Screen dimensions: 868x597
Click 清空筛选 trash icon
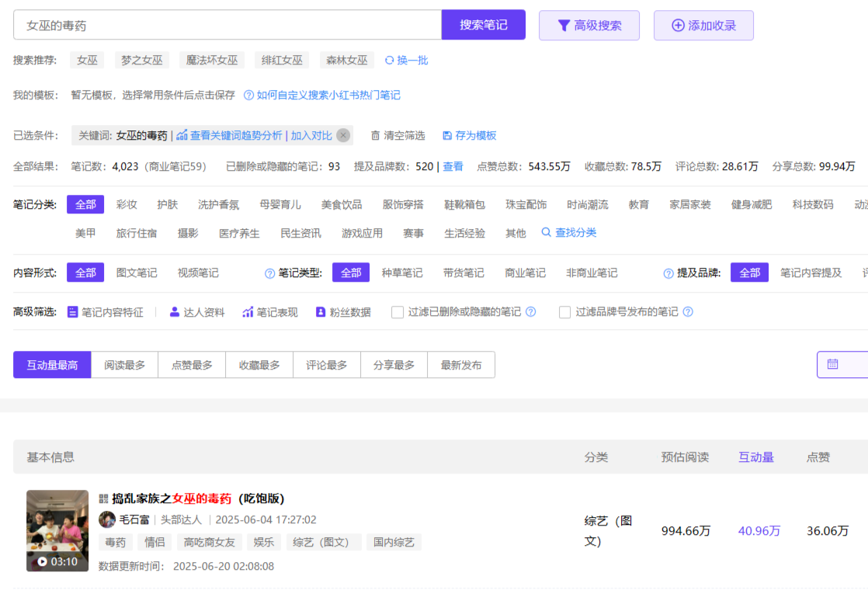tap(375, 136)
